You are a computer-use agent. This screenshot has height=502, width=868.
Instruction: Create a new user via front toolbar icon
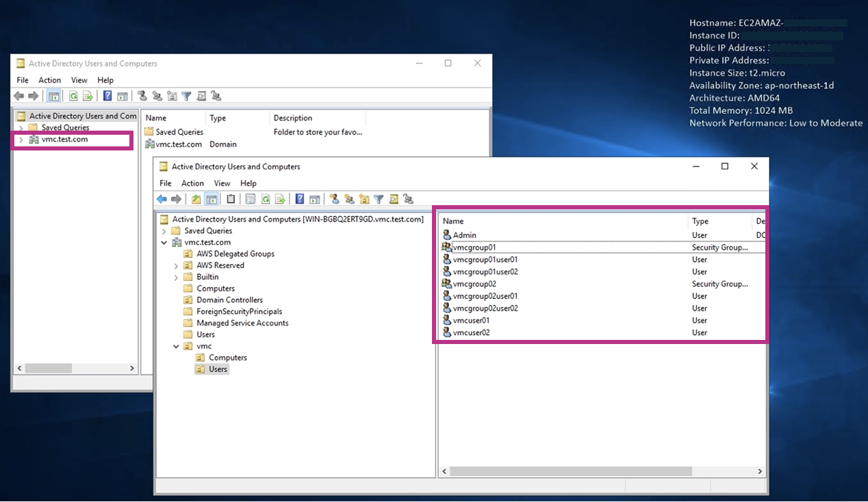(334, 199)
